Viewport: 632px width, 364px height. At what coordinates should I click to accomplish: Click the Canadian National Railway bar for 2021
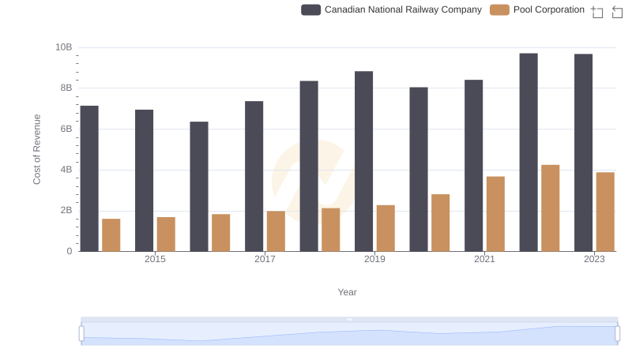point(473,166)
